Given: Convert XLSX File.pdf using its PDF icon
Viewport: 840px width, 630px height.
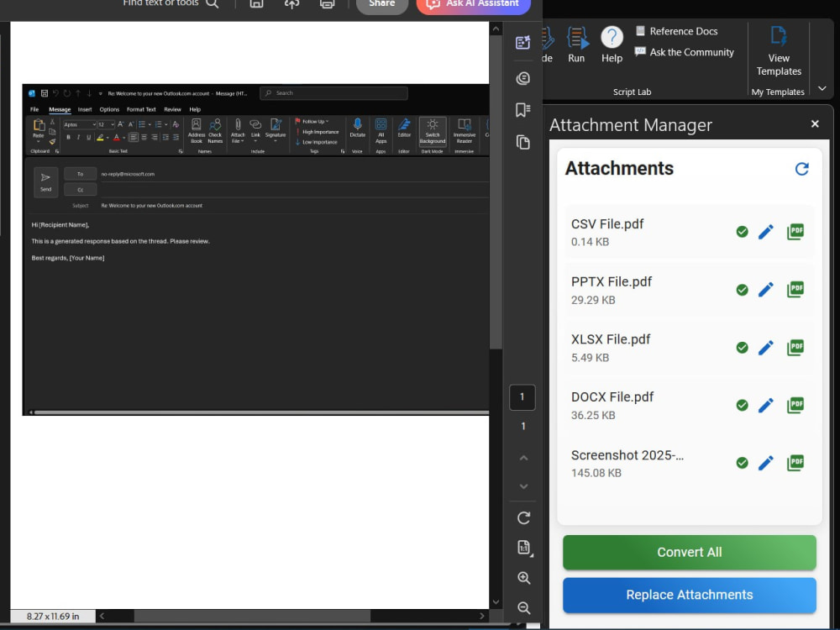Looking at the screenshot, I should pos(795,347).
